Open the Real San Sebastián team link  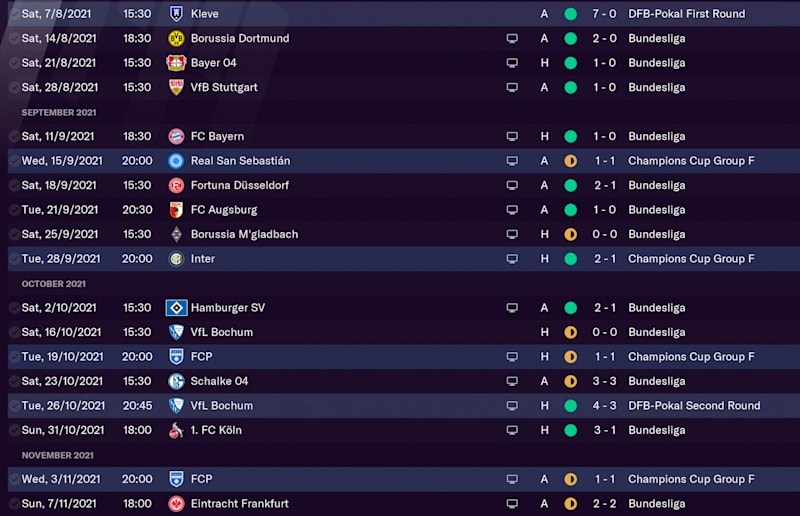240,161
